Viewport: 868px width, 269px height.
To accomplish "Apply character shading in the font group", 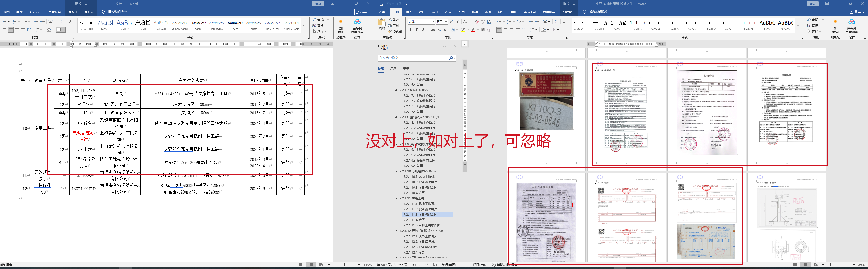I will click(x=483, y=30).
